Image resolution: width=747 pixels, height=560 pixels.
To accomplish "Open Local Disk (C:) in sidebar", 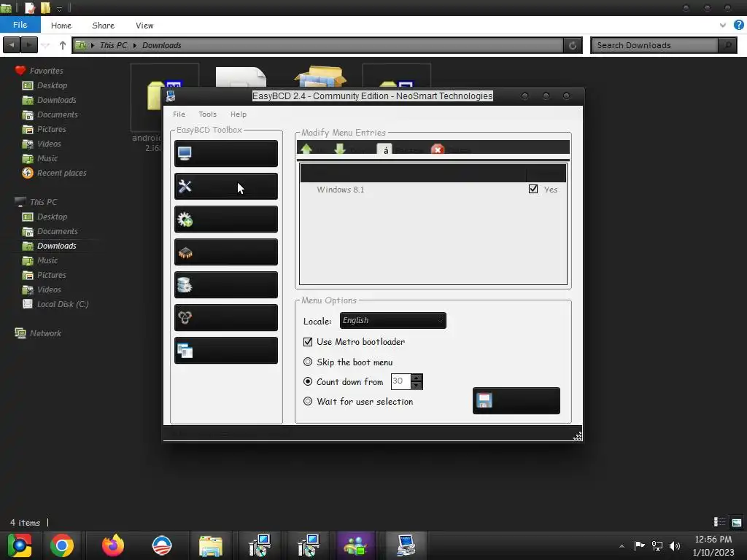I will tap(63, 304).
